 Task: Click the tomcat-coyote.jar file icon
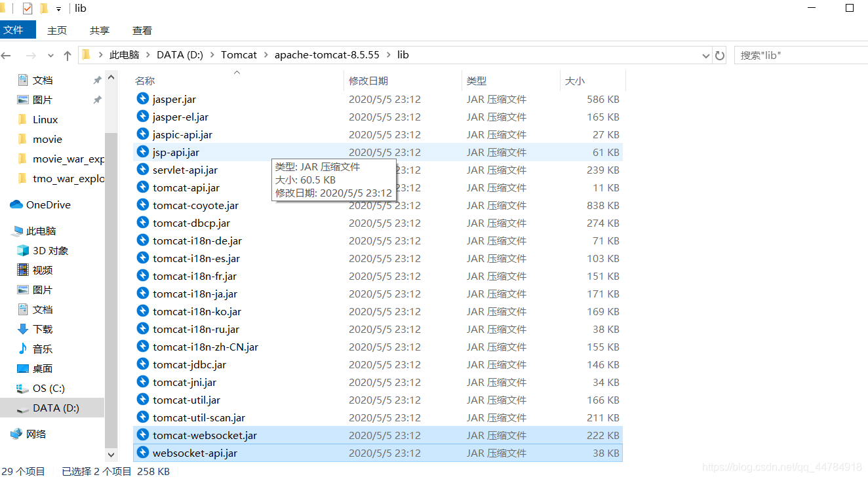pyautogui.click(x=143, y=205)
